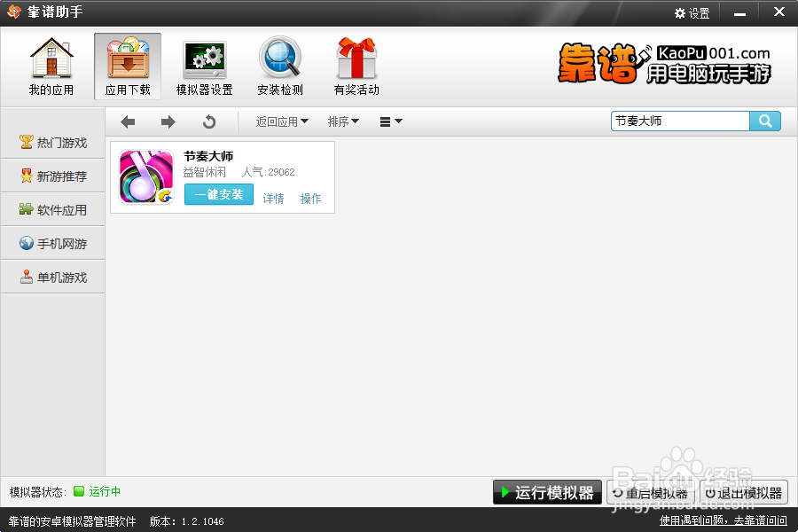Click the 益智休闲 category text
This screenshot has width=798, height=532.
pos(204,172)
